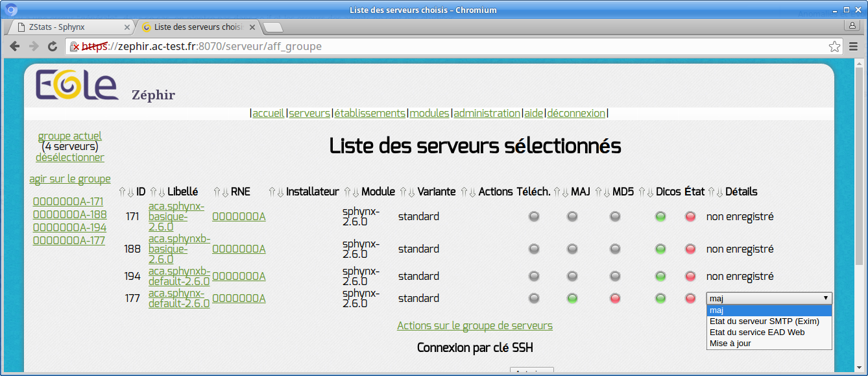
Task: Bookmark this page with the star icon
Action: [834, 47]
